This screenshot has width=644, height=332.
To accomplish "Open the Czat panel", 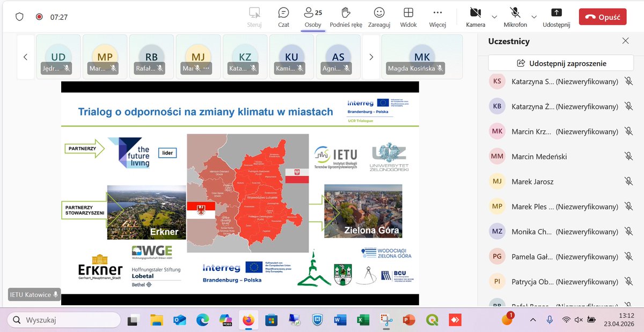I will click(x=283, y=17).
